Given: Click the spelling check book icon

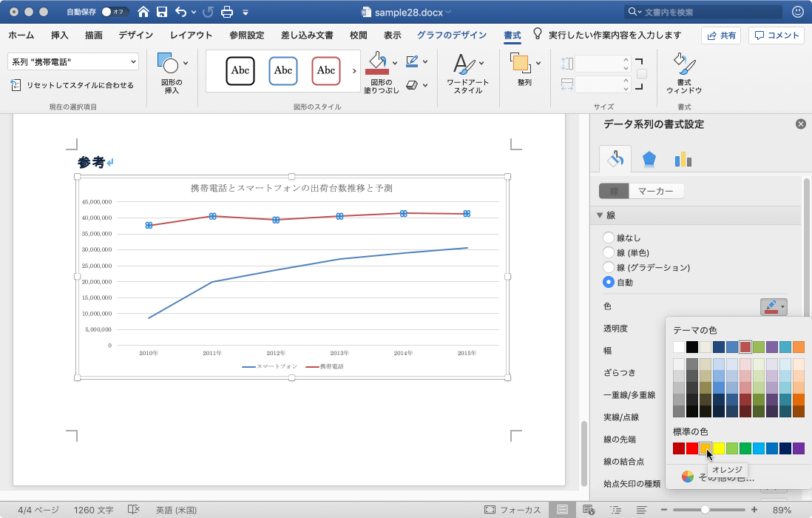Looking at the screenshot, I should click(x=134, y=510).
